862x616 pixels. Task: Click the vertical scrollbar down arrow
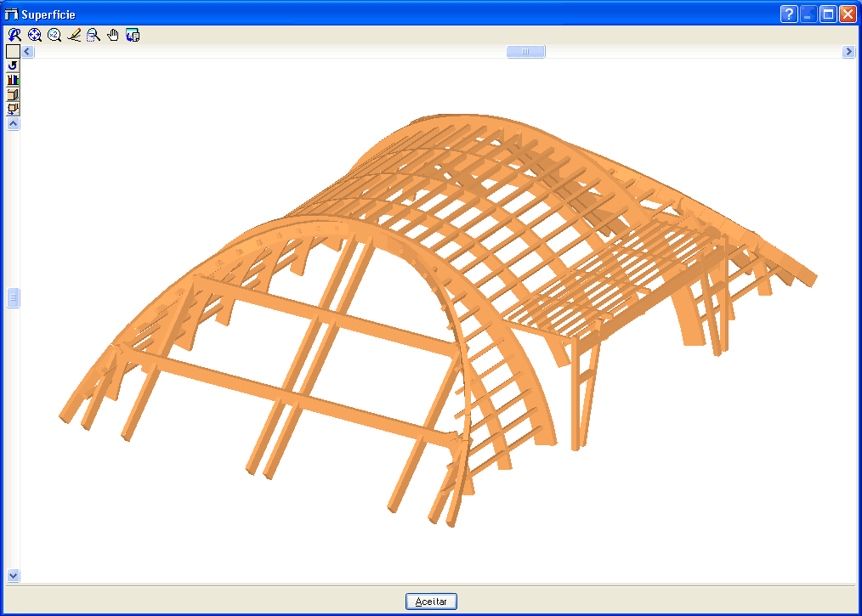[14, 575]
